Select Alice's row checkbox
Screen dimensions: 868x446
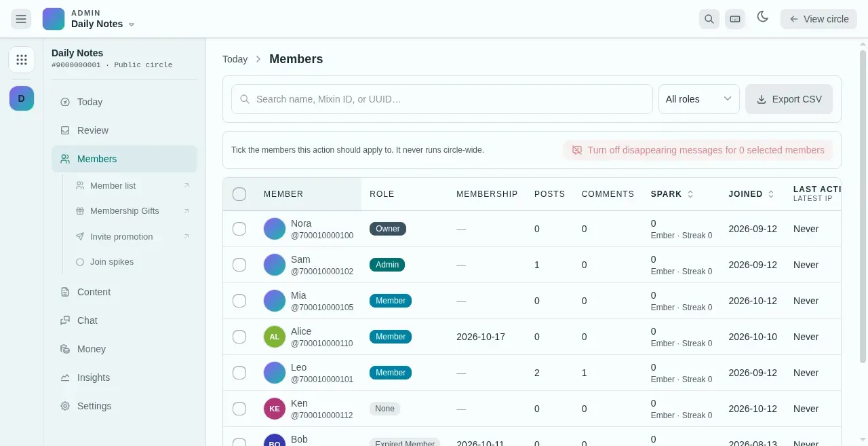(239, 337)
